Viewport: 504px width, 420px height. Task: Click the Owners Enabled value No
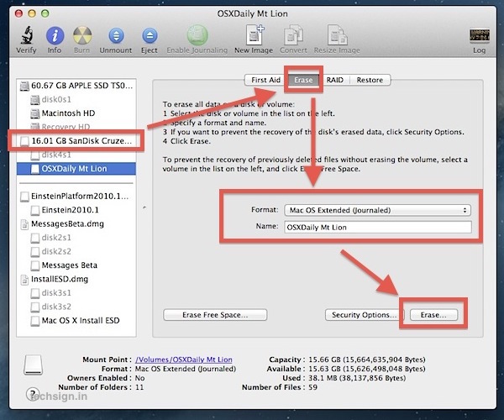pos(139,378)
